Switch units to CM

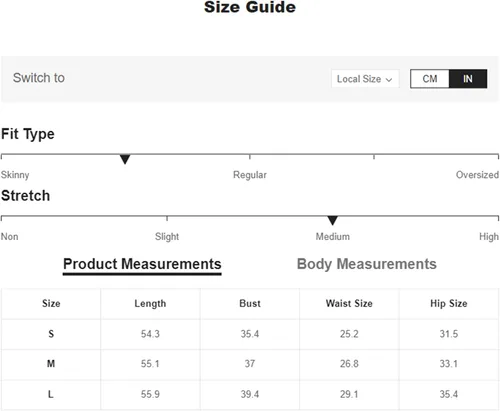pyautogui.click(x=430, y=79)
